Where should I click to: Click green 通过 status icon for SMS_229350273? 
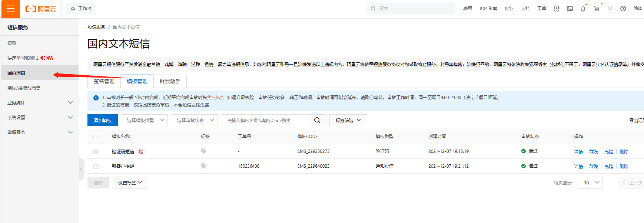pyautogui.click(x=524, y=151)
